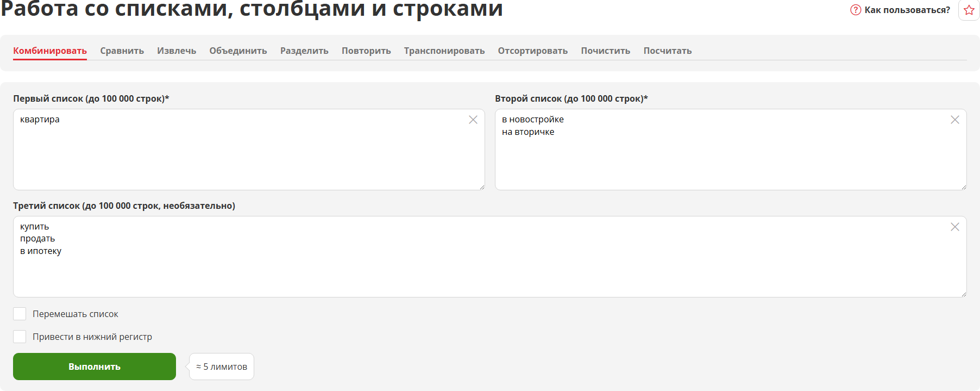Go to the Разделить tab
Screen dimensions: 980x391
click(x=304, y=51)
